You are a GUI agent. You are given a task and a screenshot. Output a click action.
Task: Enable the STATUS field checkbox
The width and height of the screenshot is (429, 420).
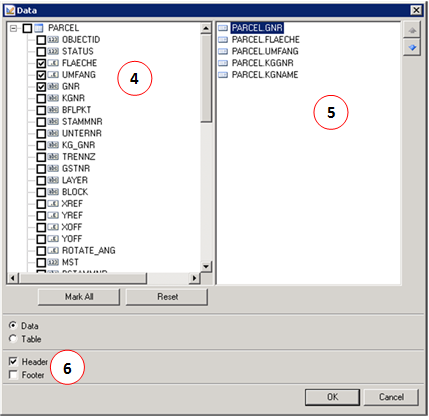click(41, 52)
